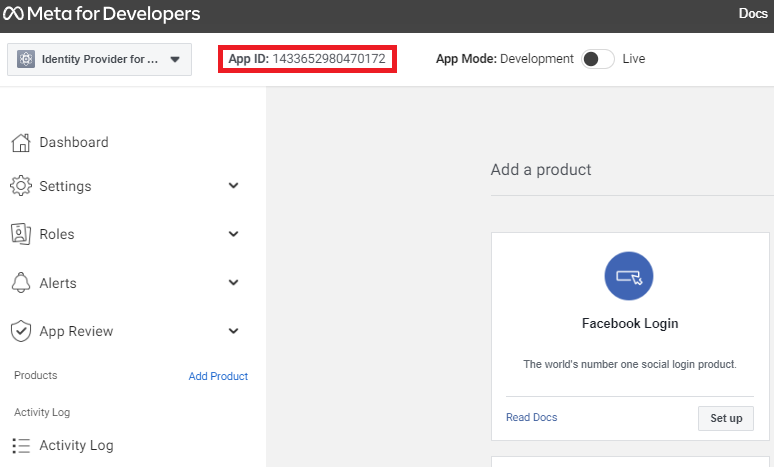Open the Identity Provider app selector dropdown
774x467 pixels.
tap(99, 60)
